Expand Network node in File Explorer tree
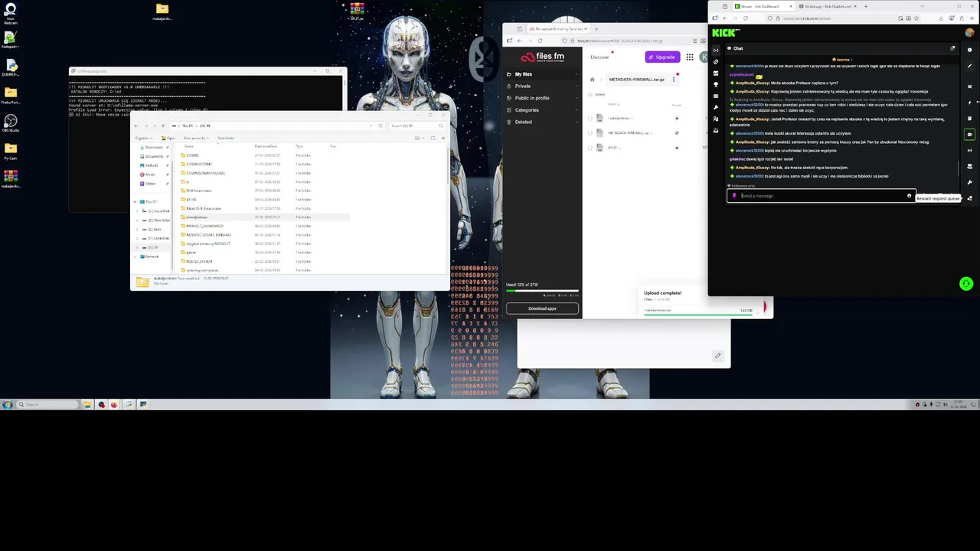980x551 pixels. [x=136, y=256]
